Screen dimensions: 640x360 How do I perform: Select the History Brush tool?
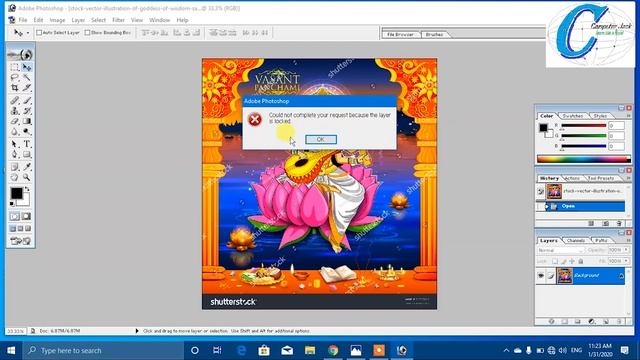27,111
